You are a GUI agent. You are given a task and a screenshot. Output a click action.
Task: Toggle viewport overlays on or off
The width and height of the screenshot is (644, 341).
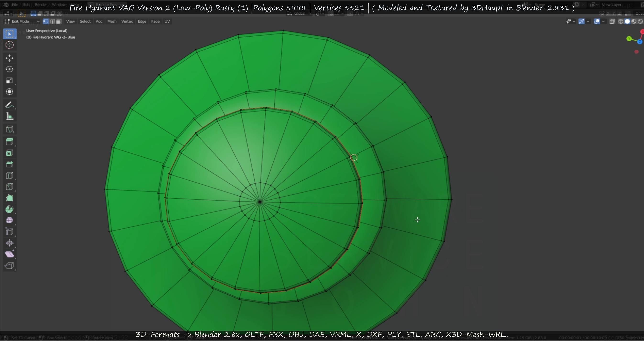tap(597, 22)
